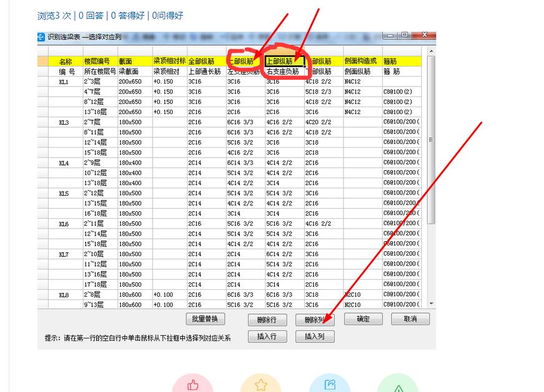544x392 pixels.
Task: Select the 编 号 cell in second row
Action: point(65,72)
